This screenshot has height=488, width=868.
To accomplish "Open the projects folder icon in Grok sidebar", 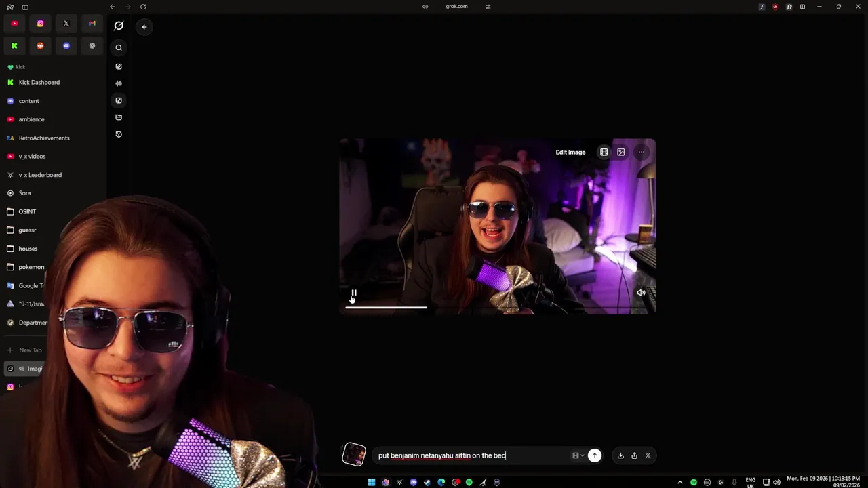I will [x=119, y=117].
